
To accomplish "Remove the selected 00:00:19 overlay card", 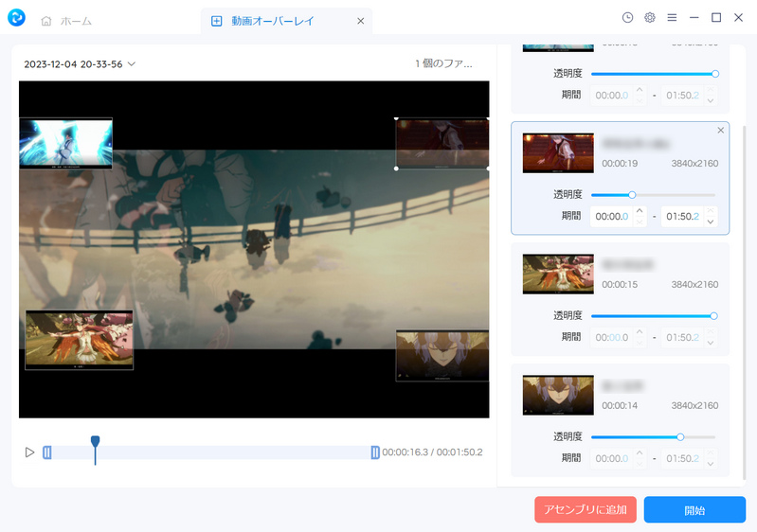I will tap(721, 131).
